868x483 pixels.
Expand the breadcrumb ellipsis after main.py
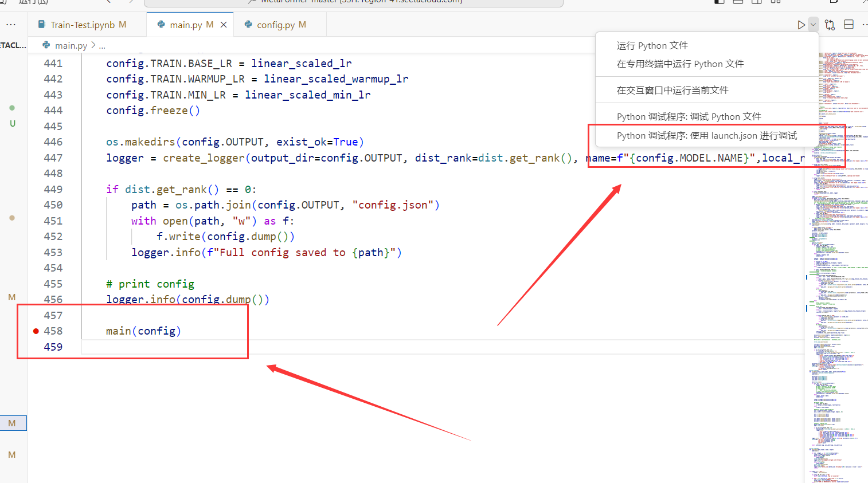(101, 45)
